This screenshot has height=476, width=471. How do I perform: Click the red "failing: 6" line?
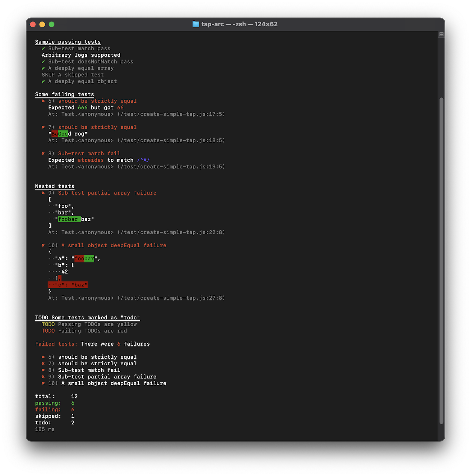point(55,410)
